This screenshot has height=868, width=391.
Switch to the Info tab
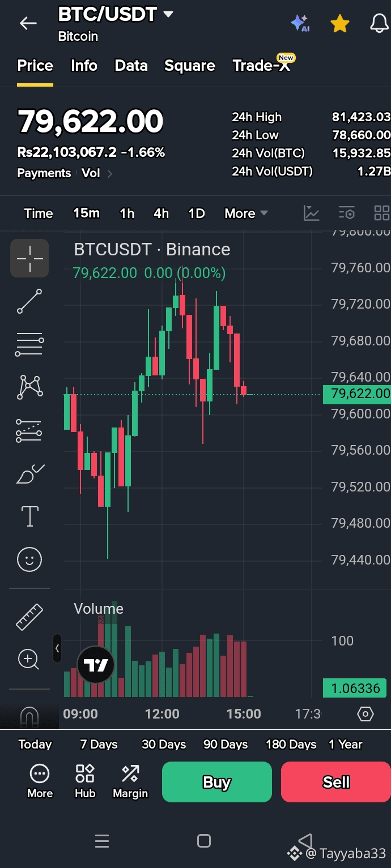84,66
